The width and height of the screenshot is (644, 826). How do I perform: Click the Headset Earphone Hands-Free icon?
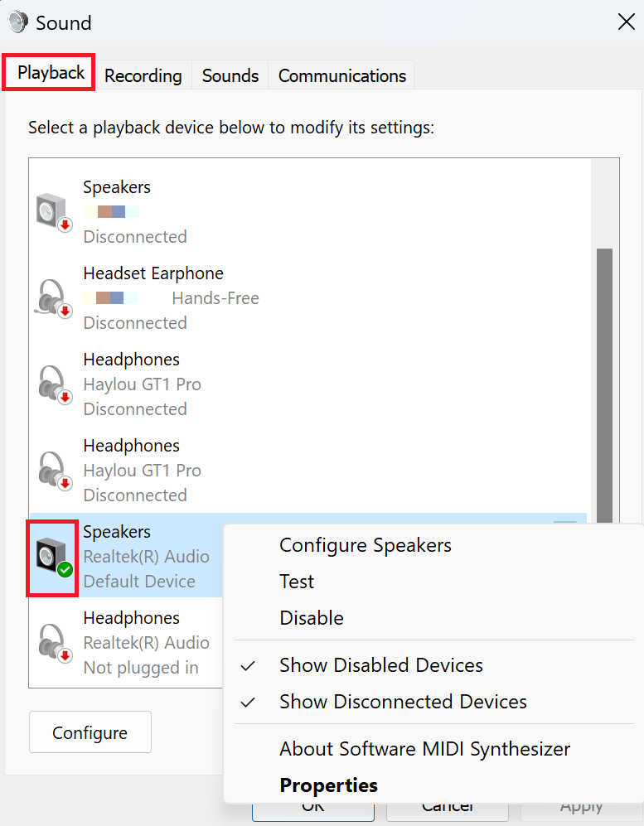(x=54, y=297)
